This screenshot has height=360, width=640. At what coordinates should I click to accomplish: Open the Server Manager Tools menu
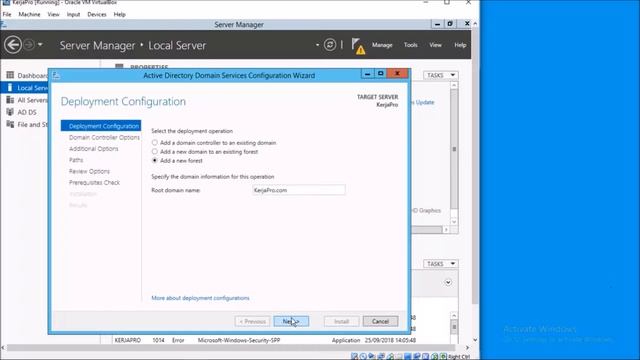pyautogui.click(x=411, y=45)
